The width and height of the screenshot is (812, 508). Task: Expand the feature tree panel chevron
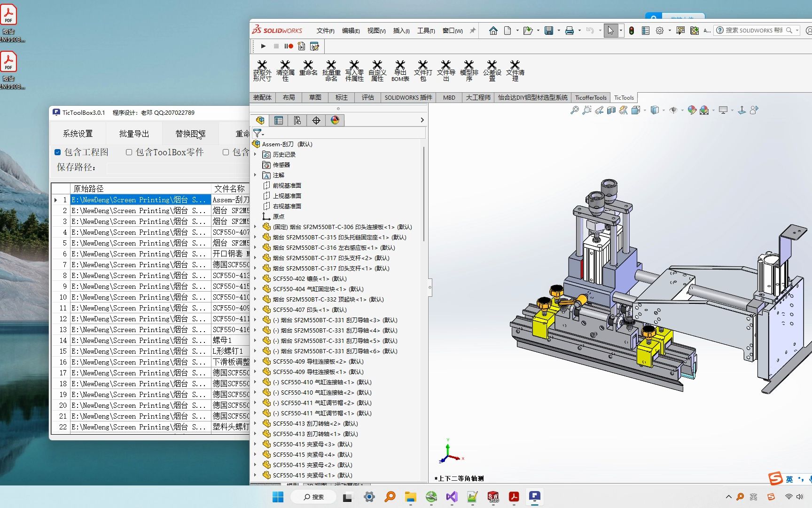coord(422,120)
